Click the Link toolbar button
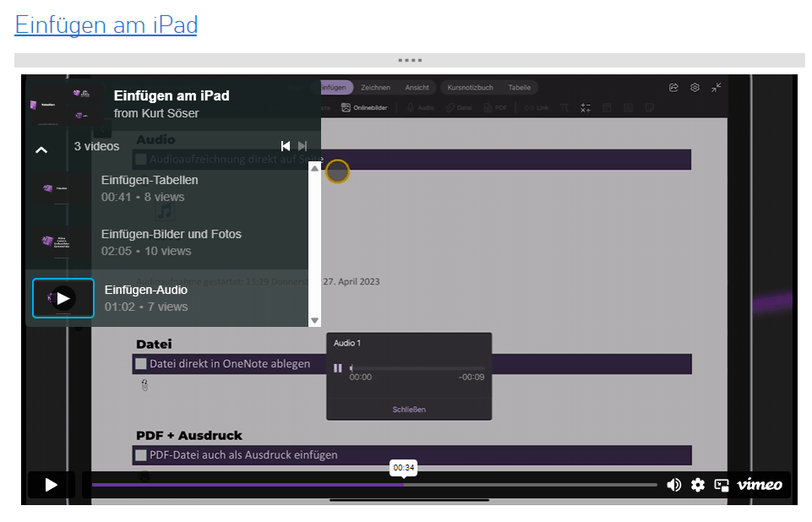Image resolution: width=812 pixels, height=522 pixels. coord(537,108)
